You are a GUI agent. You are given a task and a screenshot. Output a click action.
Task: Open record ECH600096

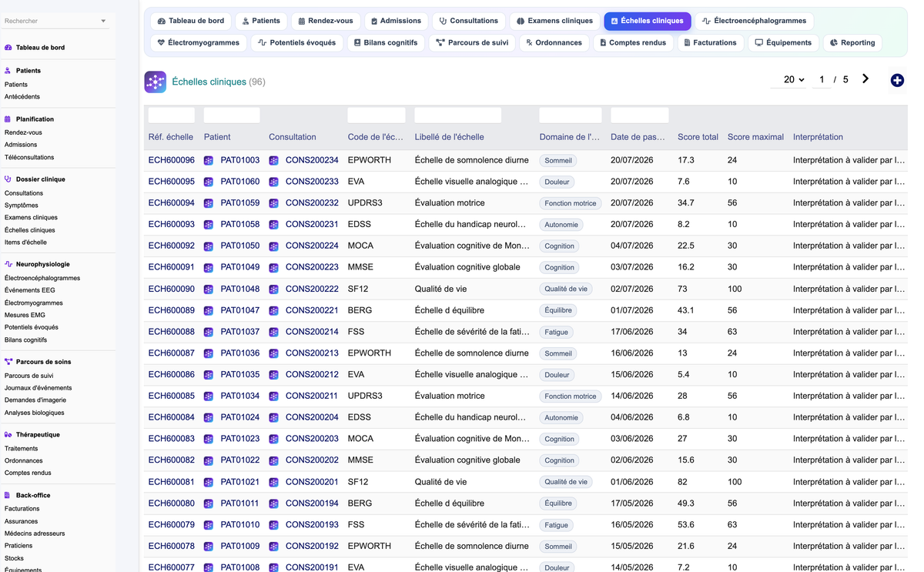click(x=172, y=160)
